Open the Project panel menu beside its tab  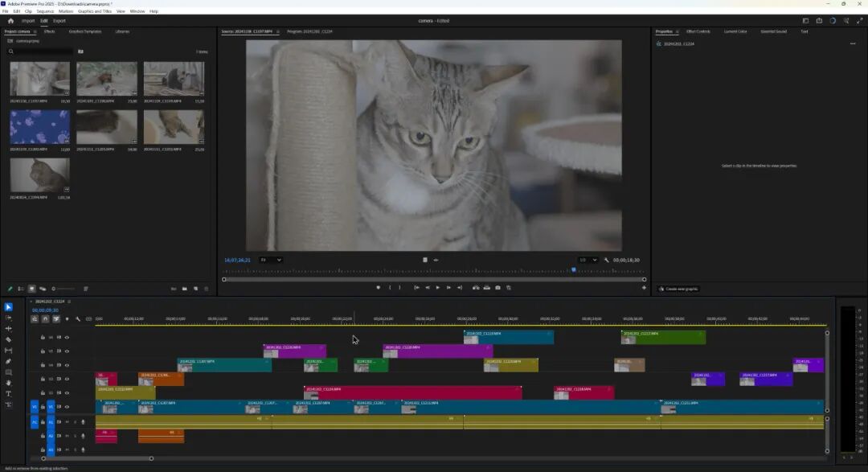[35, 31]
